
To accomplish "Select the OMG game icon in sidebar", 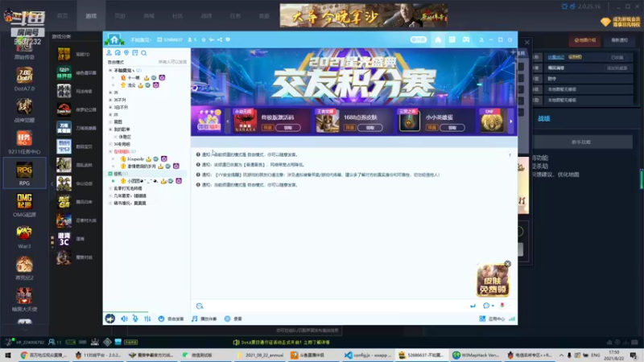I will 24,202.
